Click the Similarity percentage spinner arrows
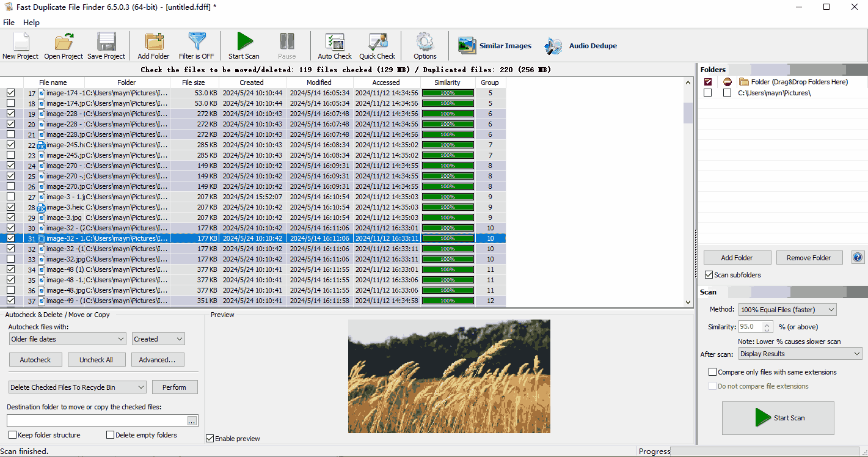868x457 pixels. (768, 327)
